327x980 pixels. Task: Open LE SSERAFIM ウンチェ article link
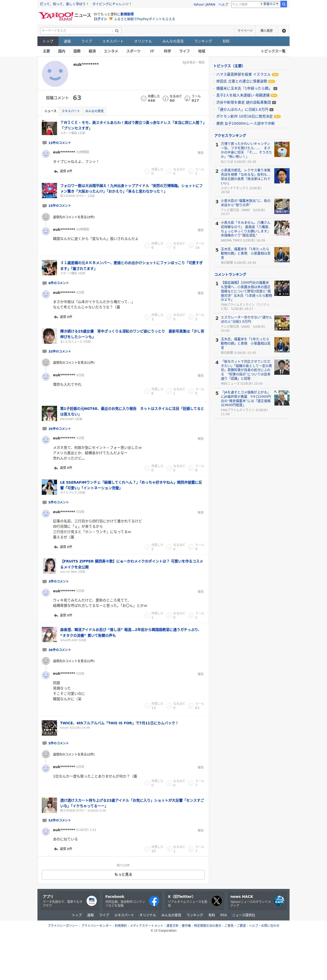click(x=131, y=485)
